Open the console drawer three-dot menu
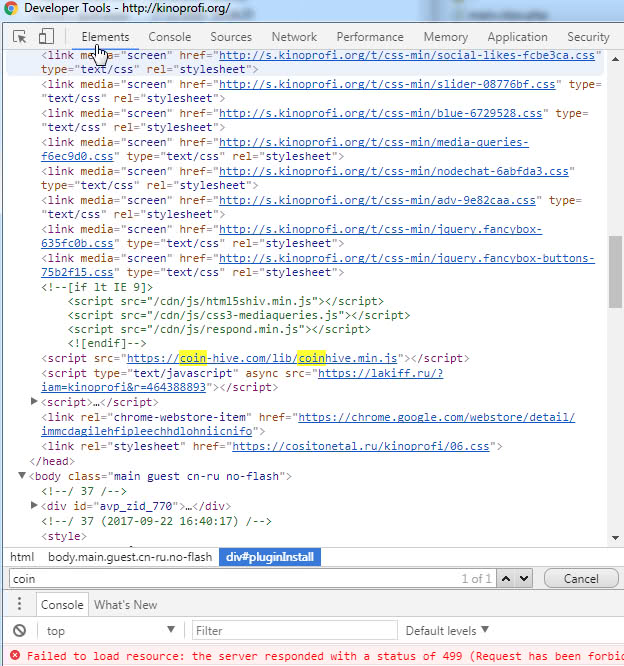624x666 pixels. pyautogui.click(x=20, y=604)
